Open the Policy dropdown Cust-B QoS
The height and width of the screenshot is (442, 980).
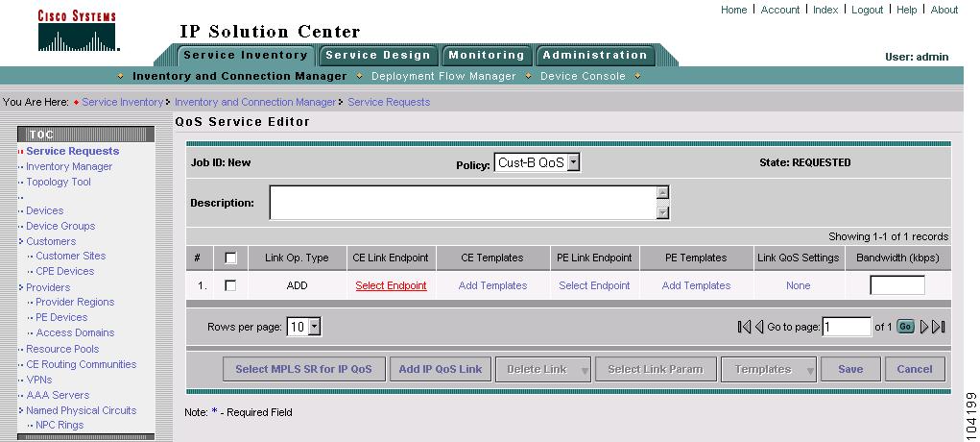tap(537, 162)
